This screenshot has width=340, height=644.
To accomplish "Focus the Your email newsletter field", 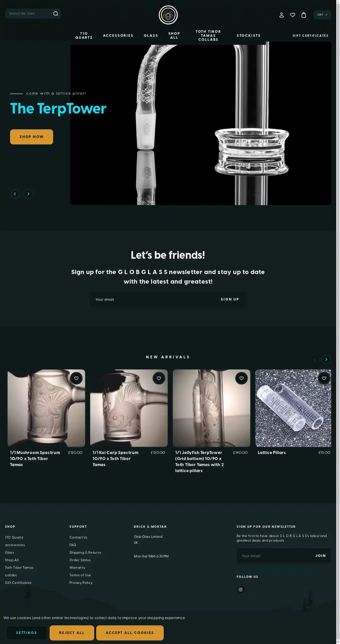I will (151, 299).
